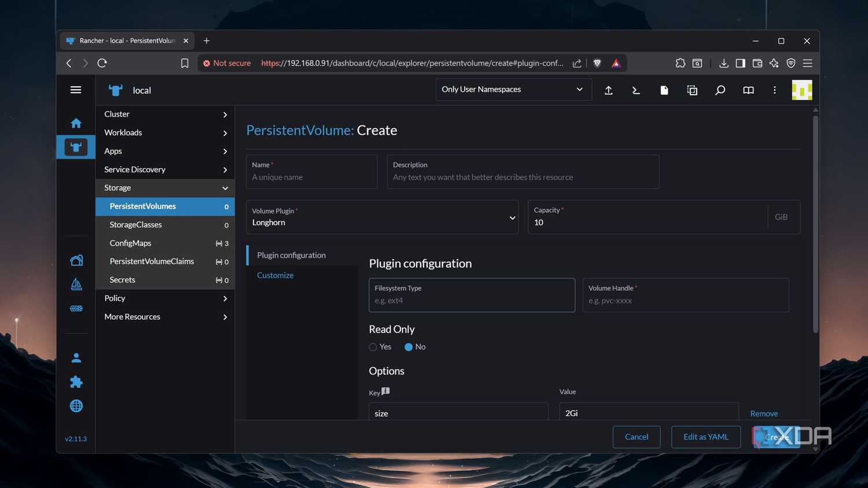Image resolution: width=868 pixels, height=488 pixels.
Task: Reload the page in browser
Action: [x=102, y=63]
